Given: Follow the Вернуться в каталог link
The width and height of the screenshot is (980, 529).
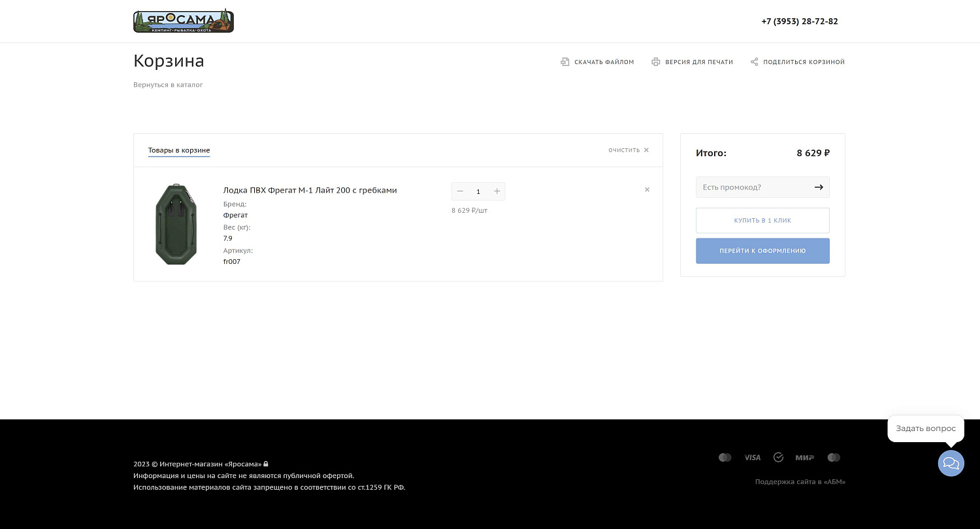Looking at the screenshot, I should pyautogui.click(x=168, y=85).
